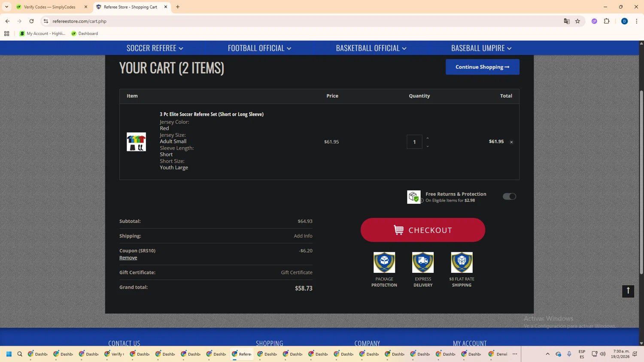Expand the Soccer Referee menu

pos(155,48)
